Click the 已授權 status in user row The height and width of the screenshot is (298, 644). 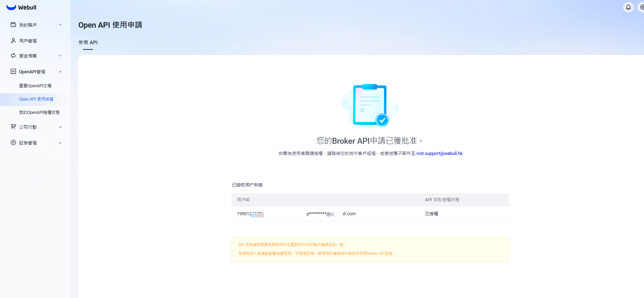click(431, 214)
